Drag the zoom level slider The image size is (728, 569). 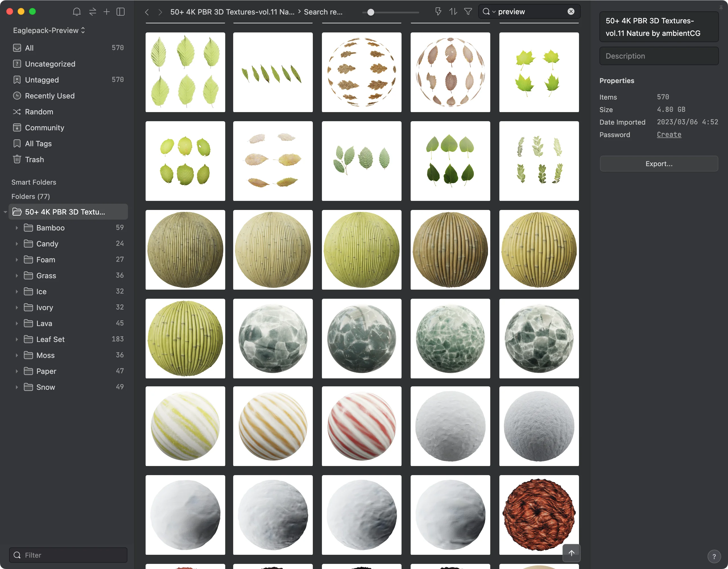point(369,12)
